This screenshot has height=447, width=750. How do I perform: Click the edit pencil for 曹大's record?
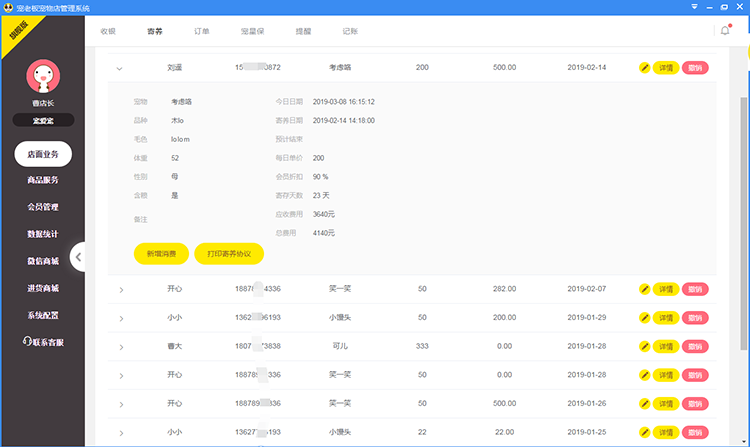pyautogui.click(x=645, y=347)
